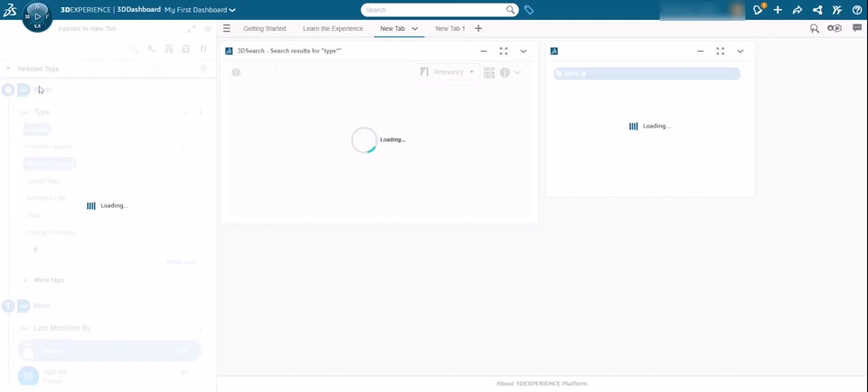Open the tools and utilities icon

tap(837, 10)
